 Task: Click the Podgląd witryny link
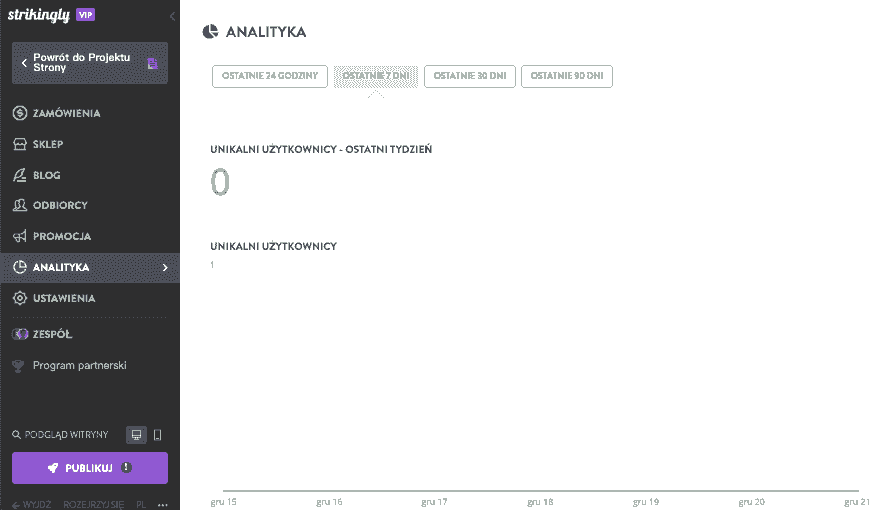[x=60, y=435]
